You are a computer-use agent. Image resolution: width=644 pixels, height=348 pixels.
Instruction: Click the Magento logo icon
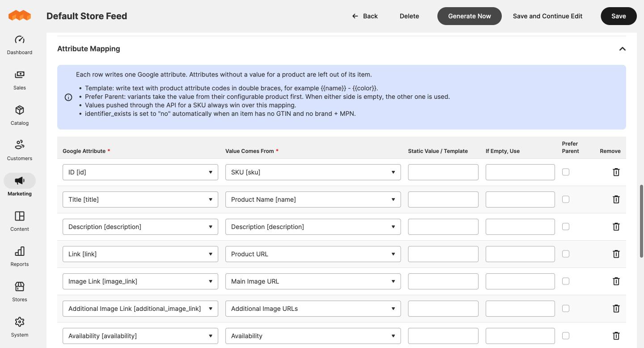click(20, 16)
